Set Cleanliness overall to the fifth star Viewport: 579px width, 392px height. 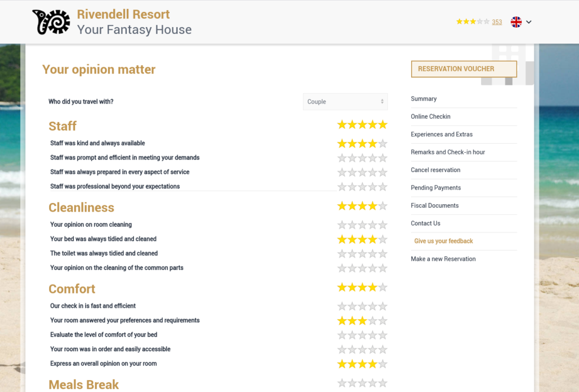coord(383,206)
